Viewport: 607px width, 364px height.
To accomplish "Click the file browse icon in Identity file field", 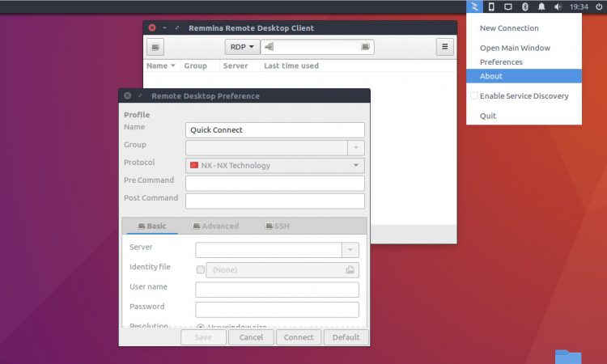I will point(350,270).
